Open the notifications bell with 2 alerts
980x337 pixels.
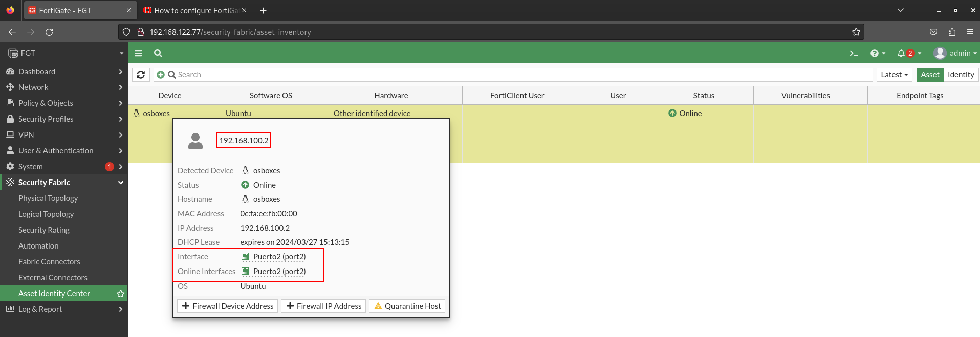pos(909,53)
